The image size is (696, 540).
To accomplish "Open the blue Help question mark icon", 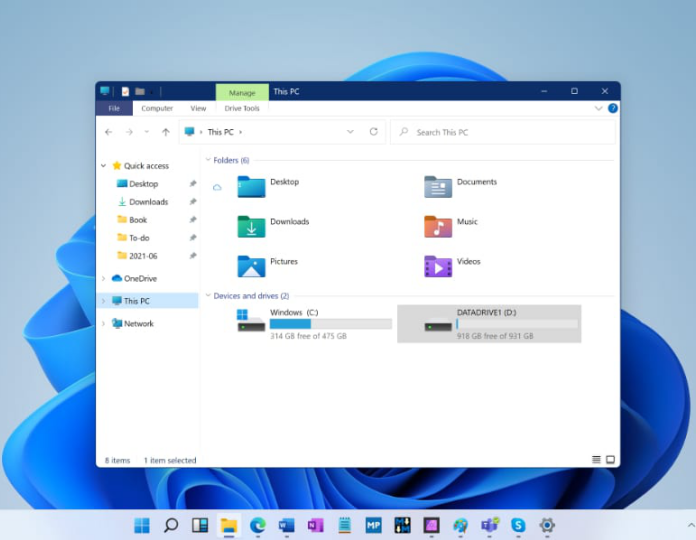I will point(613,108).
